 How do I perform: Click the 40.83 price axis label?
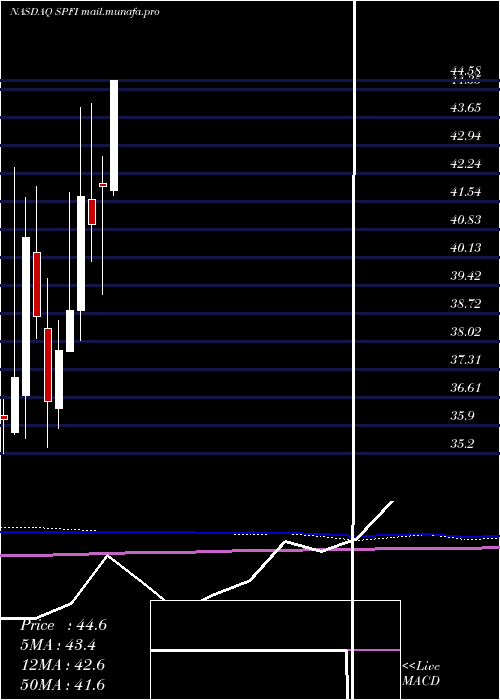click(x=466, y=220)
